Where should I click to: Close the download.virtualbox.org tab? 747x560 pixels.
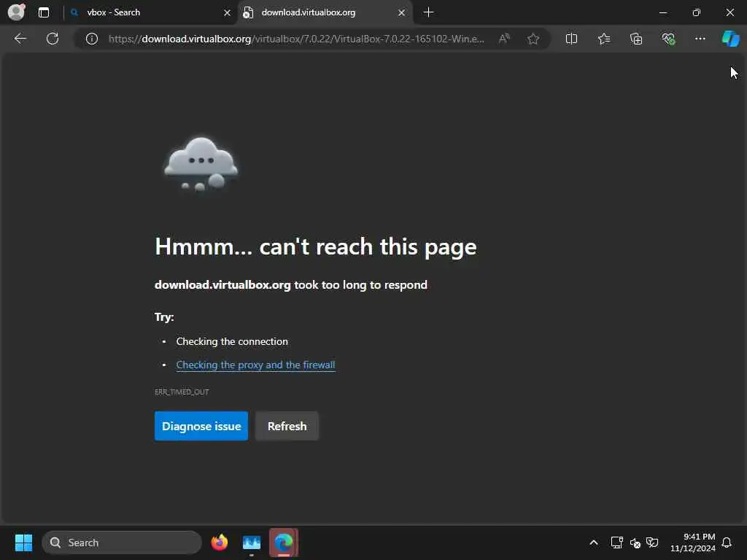(402, 13)
